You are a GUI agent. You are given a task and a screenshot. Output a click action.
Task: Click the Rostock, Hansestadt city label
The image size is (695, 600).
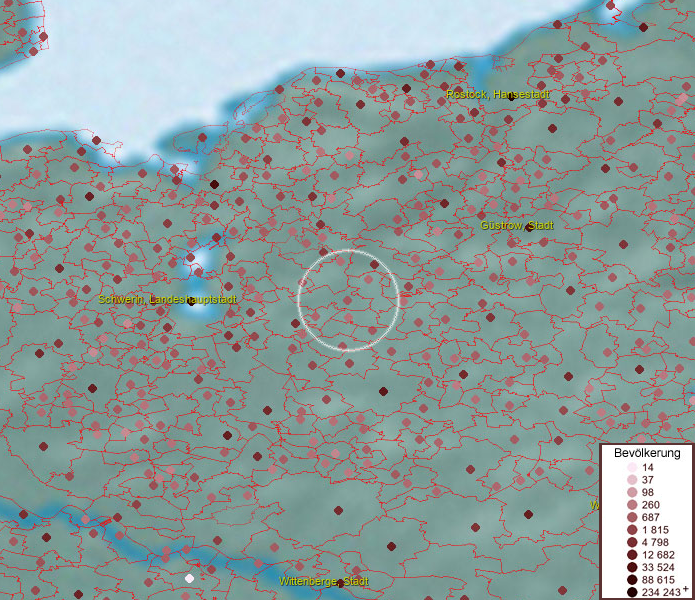click(x=497, y=94)
